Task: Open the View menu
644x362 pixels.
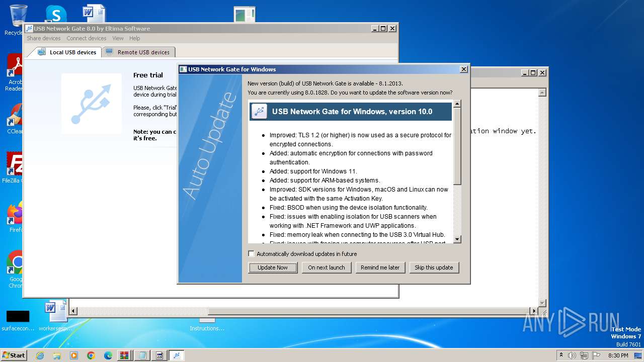Action: point(118,38)
